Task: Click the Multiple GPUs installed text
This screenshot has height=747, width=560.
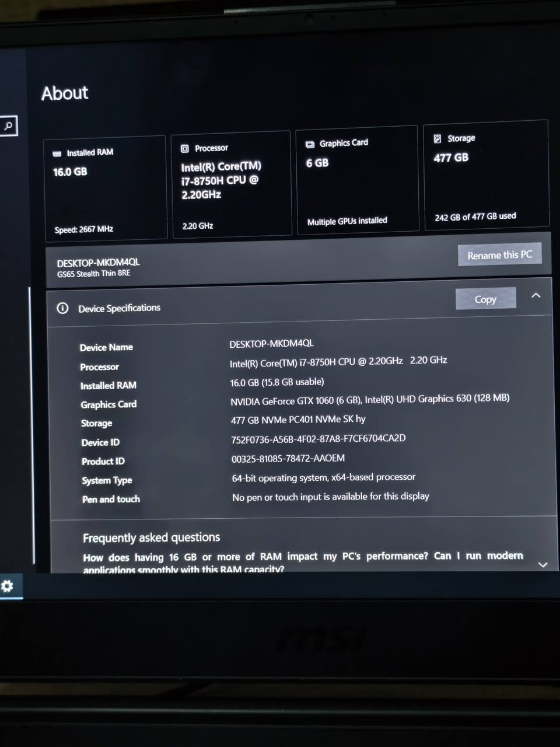Action: pyautogui.click(x=347, y=221)
